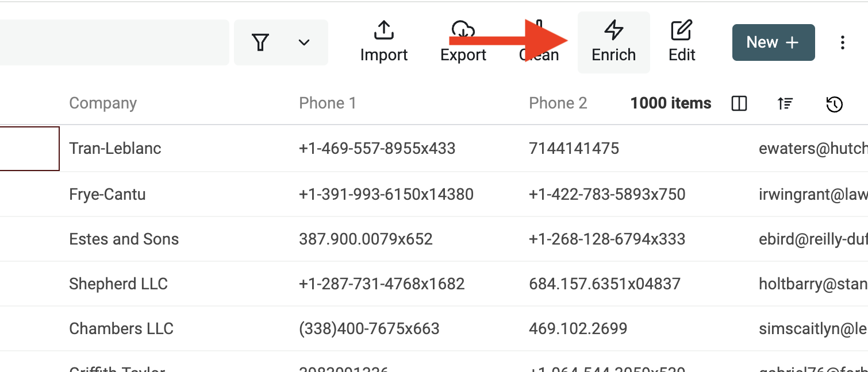Open the Company column header
Image resolution: width=868 pixels, height=372 pixels.
103,103
